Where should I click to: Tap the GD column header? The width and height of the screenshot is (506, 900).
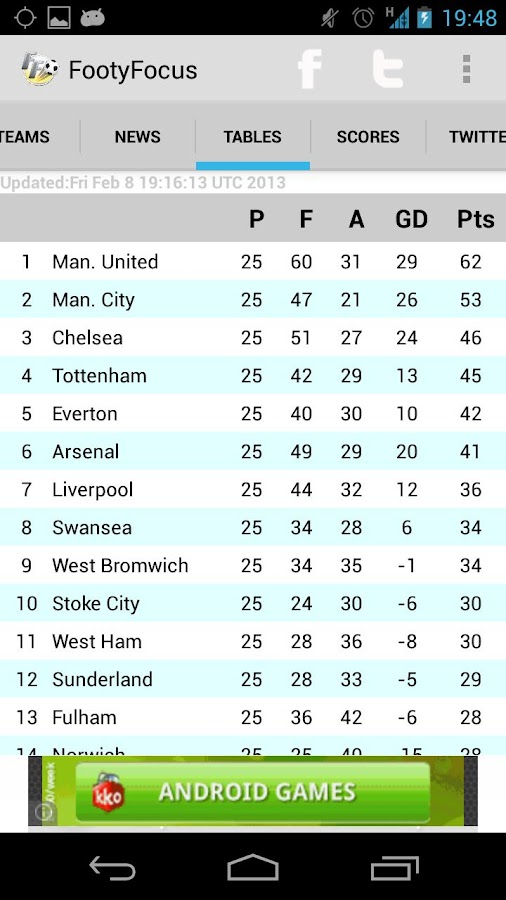coord(411,219)
